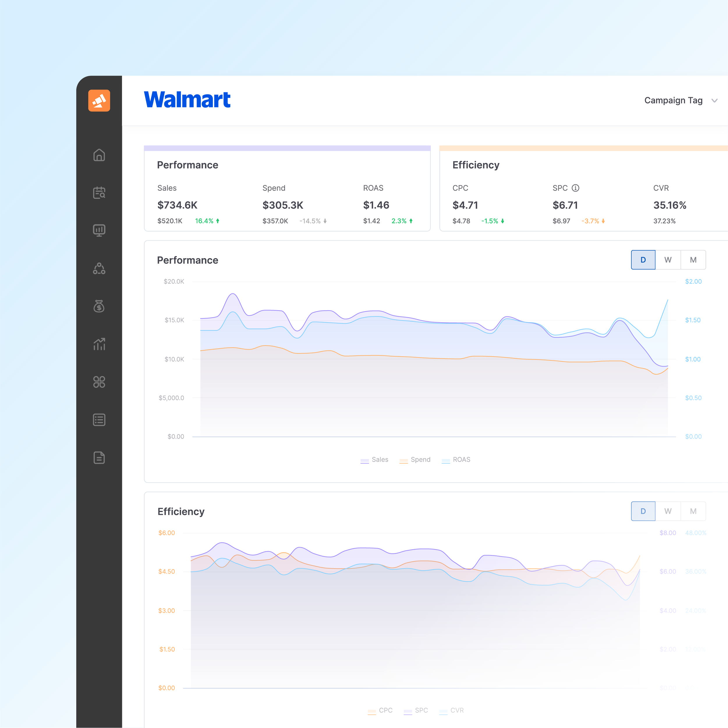Image resolution: width=728 pixels, height=728 pixels.
Task: Toggle Spend series in Performance legend
Action: 415,460
